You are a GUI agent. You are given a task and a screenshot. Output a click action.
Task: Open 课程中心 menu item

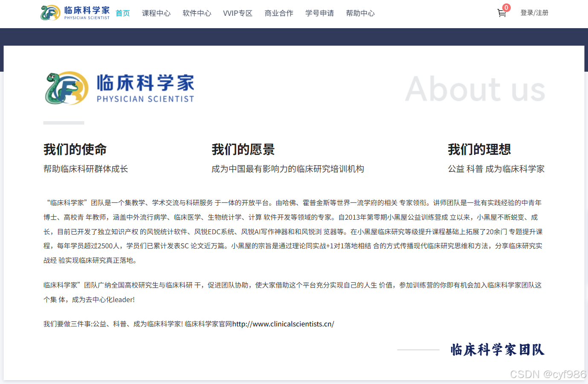click(x=156, y=13)
